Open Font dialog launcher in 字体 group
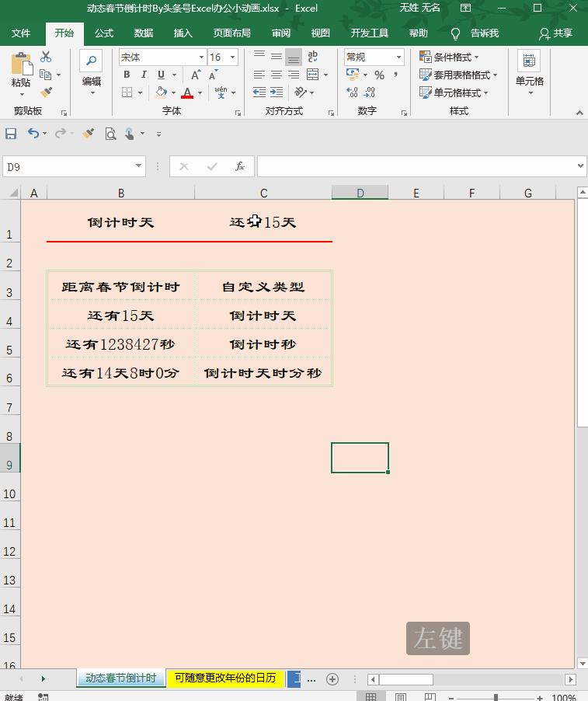 238,113
